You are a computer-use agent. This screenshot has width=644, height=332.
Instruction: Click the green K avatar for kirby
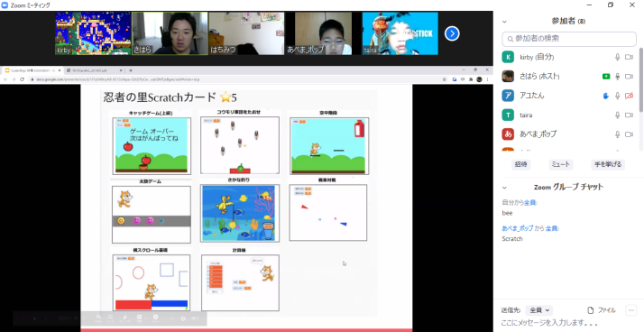pos(508,57)
